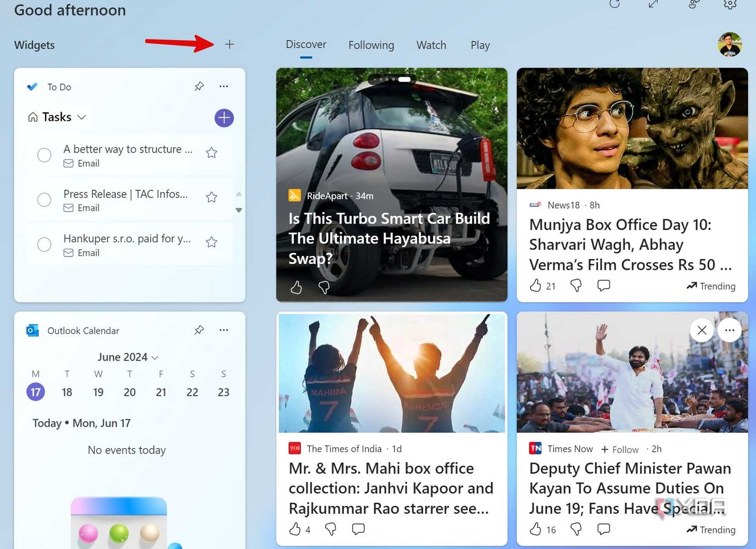Viewport: 756px width, 549px height.
Task: Dislike the RideApart Turbo Smart Car article
Action: click(324, 287)
